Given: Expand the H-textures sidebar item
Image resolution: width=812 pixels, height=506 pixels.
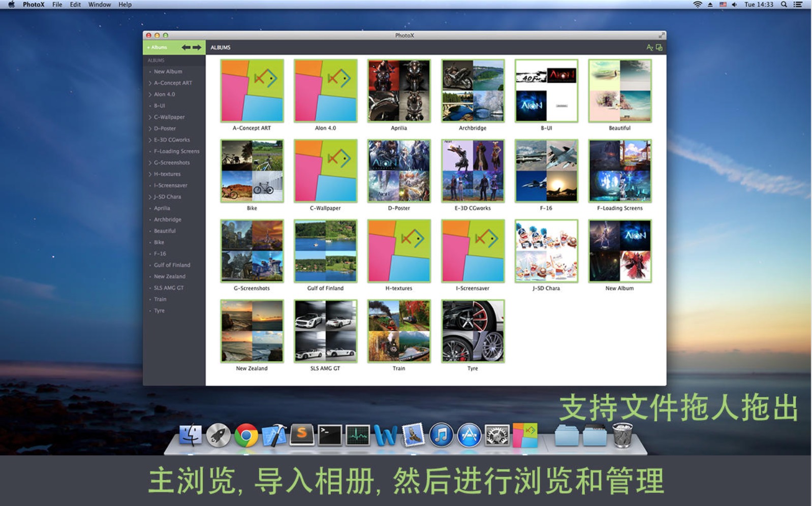Looking at the screenshot, I should point(150,174).
